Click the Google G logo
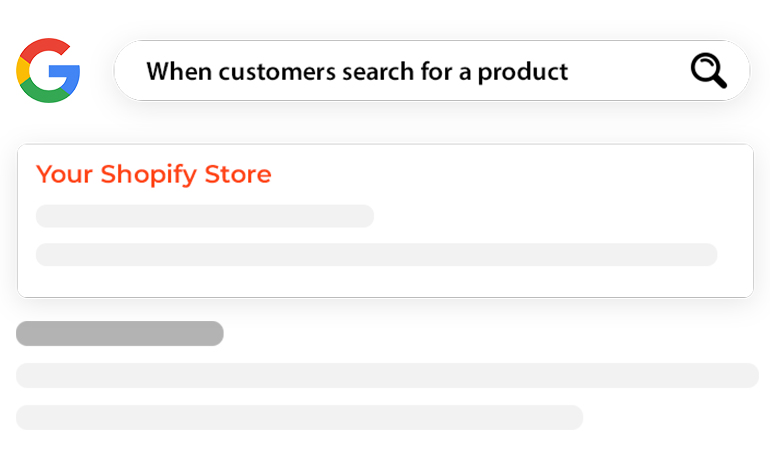This screenshot has height=449, width=770. pos(48,70)
